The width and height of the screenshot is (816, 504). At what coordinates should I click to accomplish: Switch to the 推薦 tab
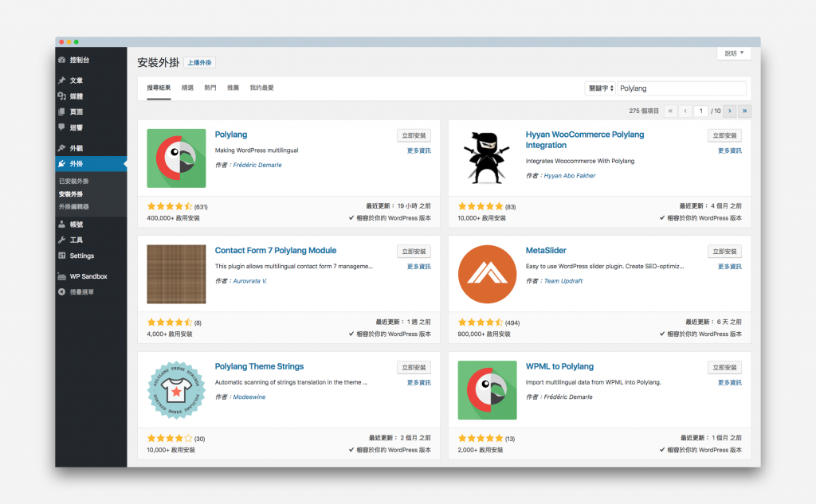(233, 88)
